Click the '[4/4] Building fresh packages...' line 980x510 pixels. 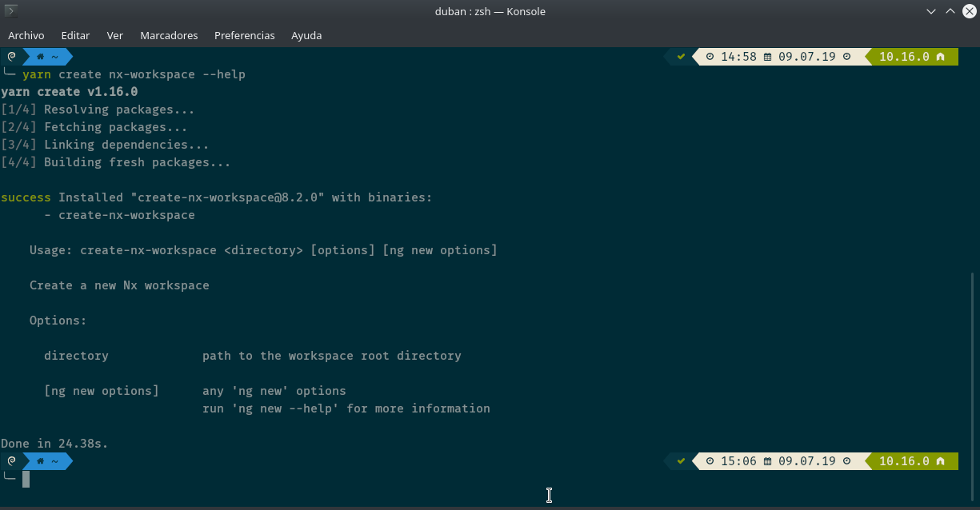coord(116,162)
